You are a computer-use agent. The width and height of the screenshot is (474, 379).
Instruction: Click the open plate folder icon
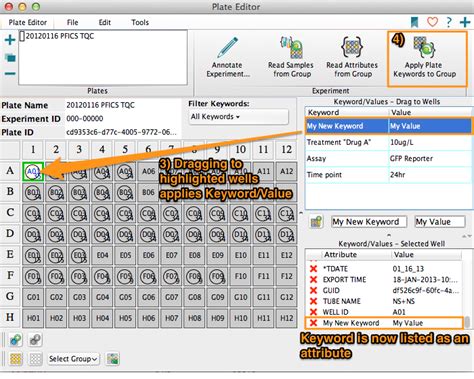pyautogui.click(x=10, y=58)
